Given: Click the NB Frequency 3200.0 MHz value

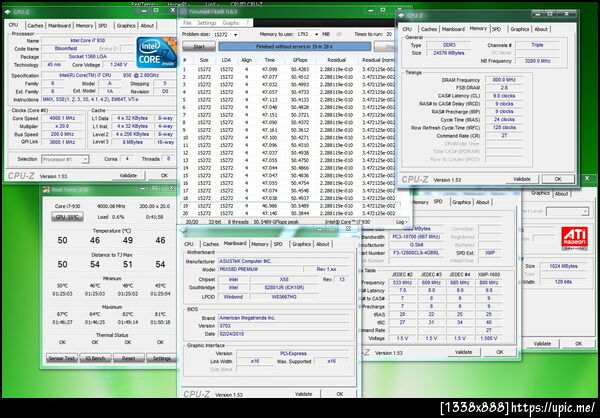Looking at the screenshot, I should [537, 61].
